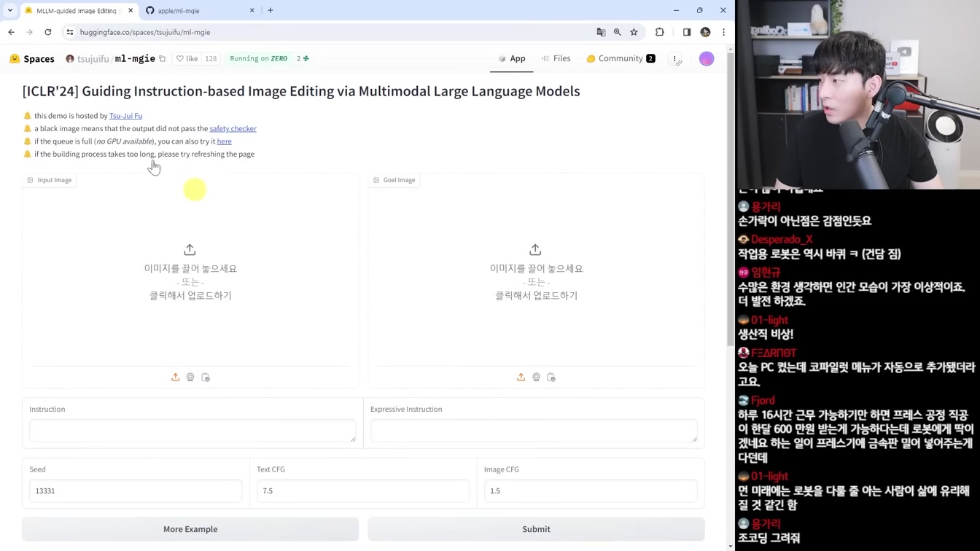Open the ml-mgie space name link
Viewport: 980px width, 551px height.
pos(135,58)
